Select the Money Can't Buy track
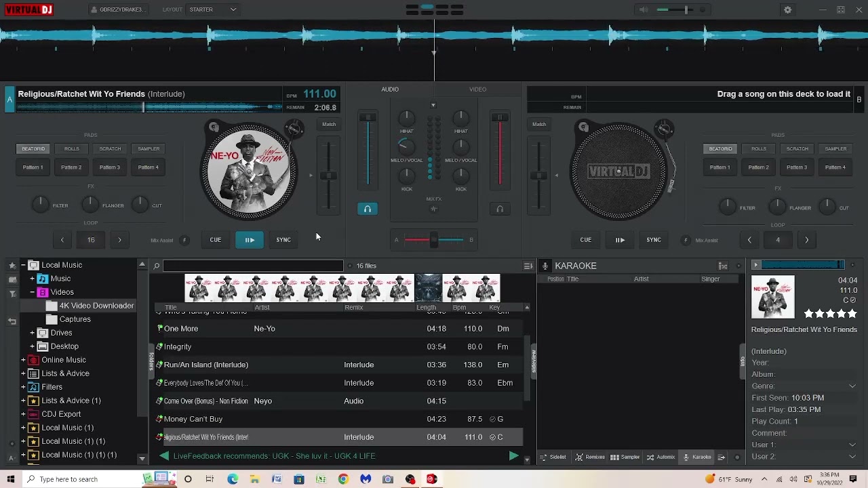Viewport: 868px width, 488px height. [338, 419]
